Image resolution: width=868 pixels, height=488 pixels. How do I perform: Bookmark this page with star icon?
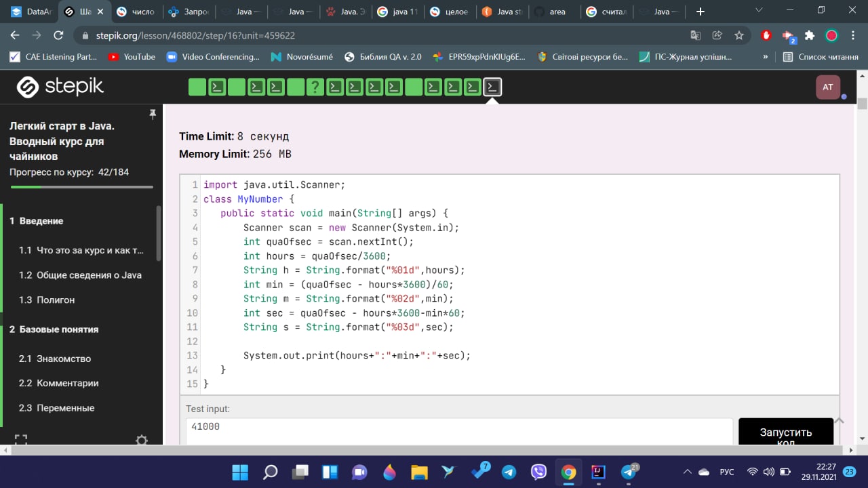click(x=739, y=35)
